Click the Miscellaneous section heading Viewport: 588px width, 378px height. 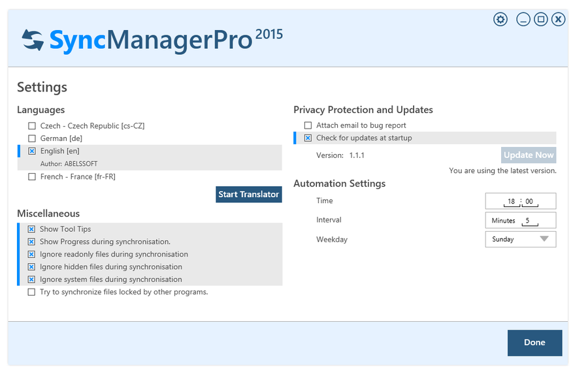(x=48, y=213)
